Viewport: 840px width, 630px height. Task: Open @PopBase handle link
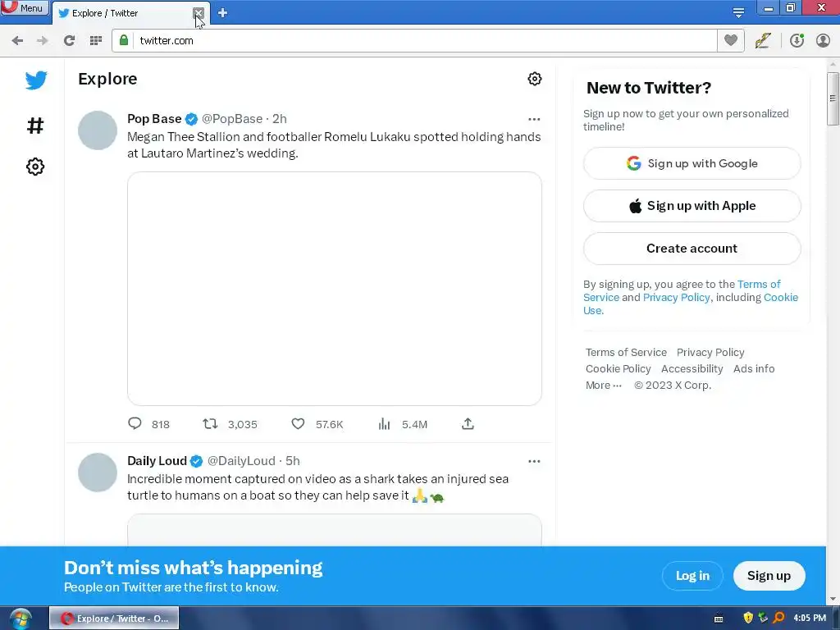click(232, 119)
